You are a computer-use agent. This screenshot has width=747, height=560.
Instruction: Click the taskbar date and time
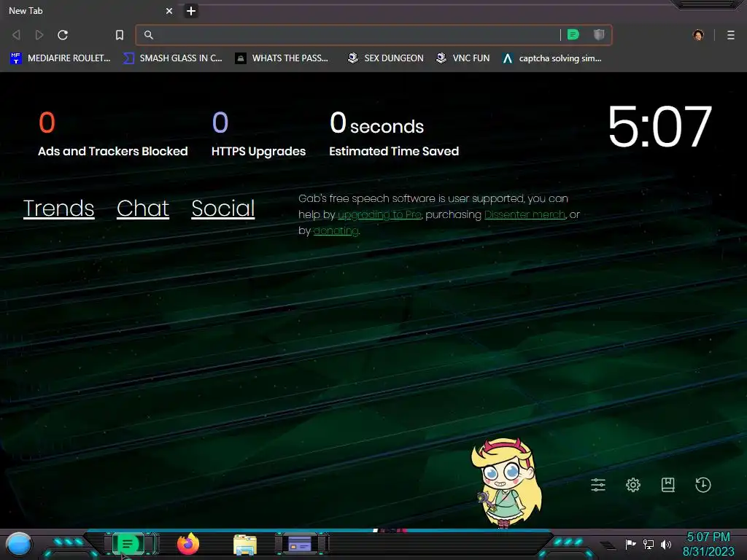[x=708, y=544]
